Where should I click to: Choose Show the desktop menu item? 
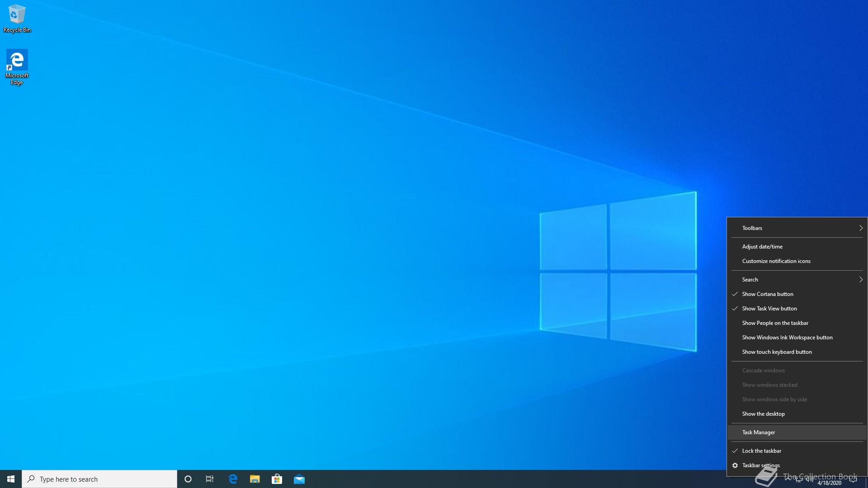pos(797,414)
